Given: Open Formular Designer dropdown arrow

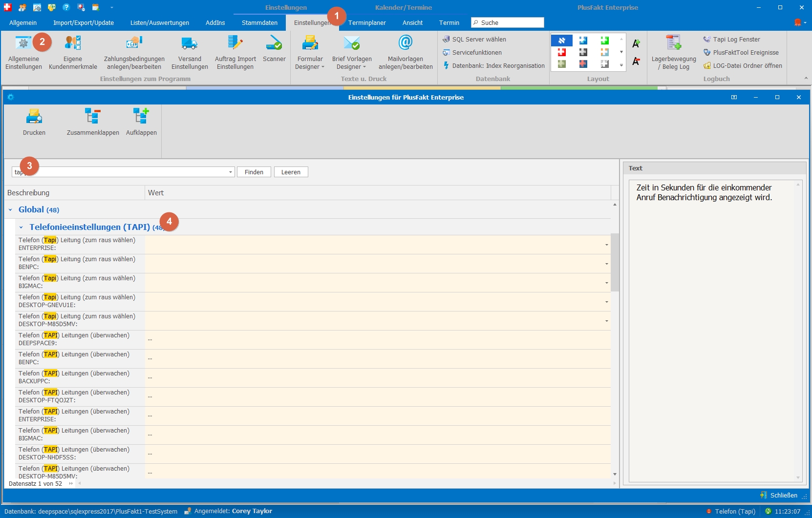Looking at the screenshot, I should click(323, 67).
